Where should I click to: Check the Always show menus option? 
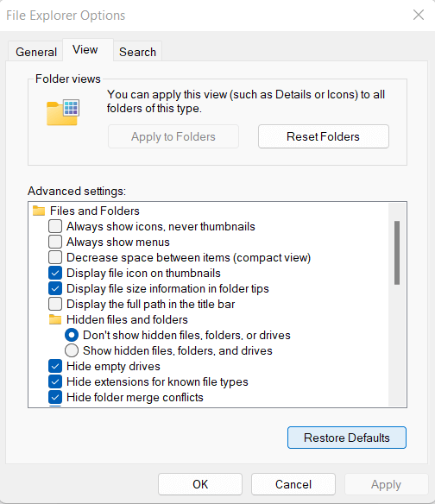[55, 242]
